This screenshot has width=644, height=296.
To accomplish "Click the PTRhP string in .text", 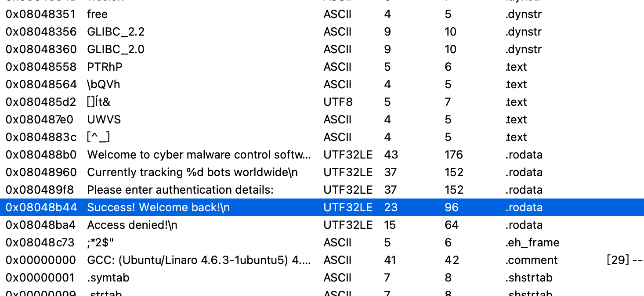I will click(105, 67).
